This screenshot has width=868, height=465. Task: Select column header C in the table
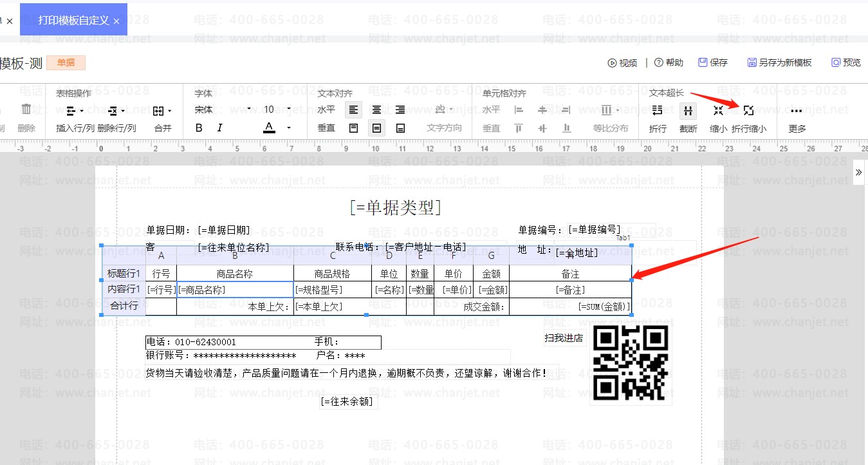pyautogui.click(x=333, y=256)
